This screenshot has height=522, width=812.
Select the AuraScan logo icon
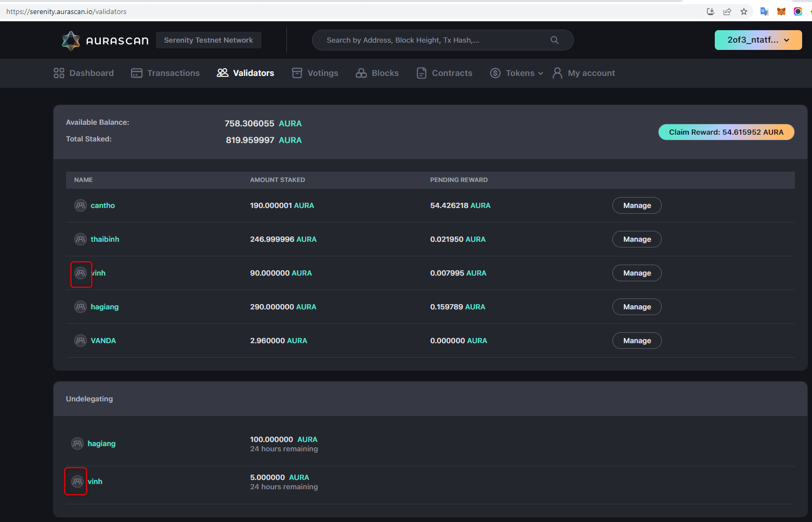click(71, 40)
